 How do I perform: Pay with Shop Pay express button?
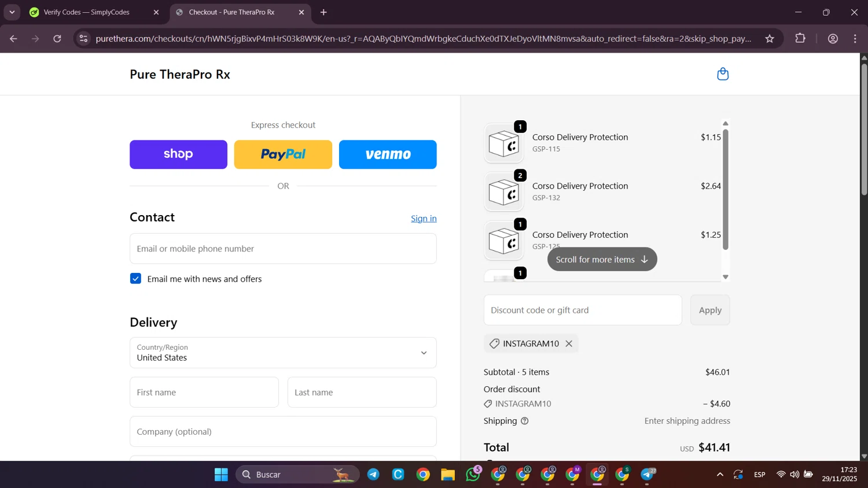coord(178,154)
